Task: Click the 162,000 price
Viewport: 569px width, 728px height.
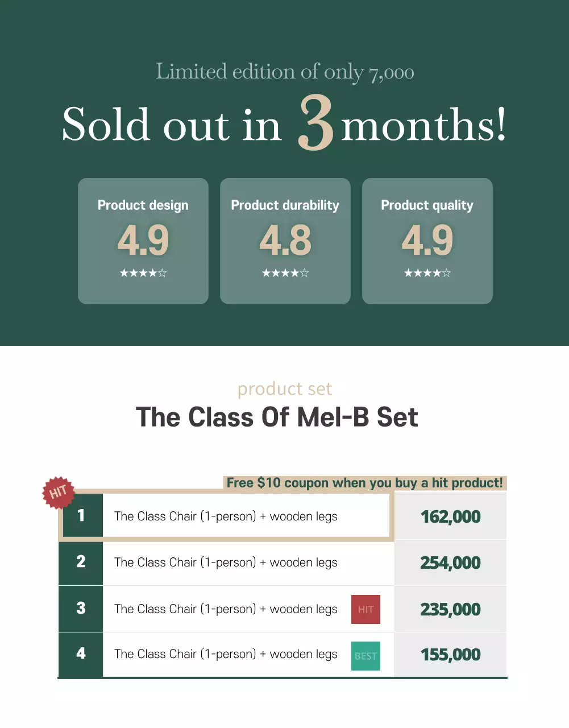Action: coord(450,516)
